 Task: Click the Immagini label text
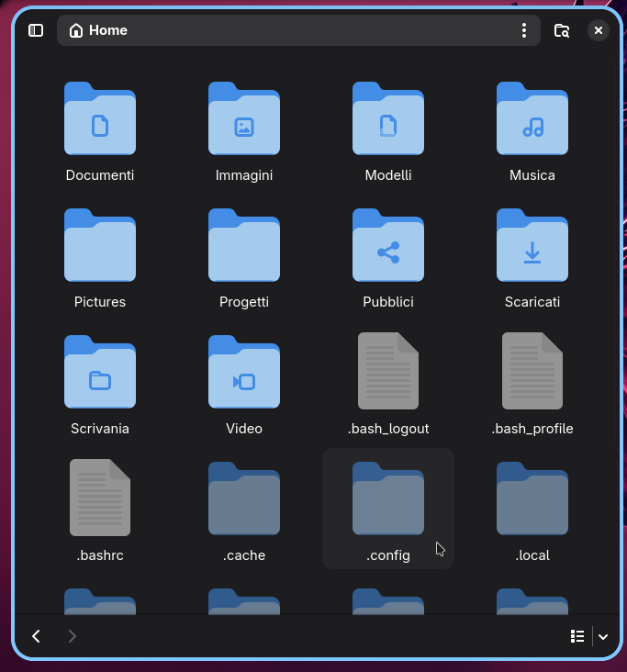pos(244,175)
